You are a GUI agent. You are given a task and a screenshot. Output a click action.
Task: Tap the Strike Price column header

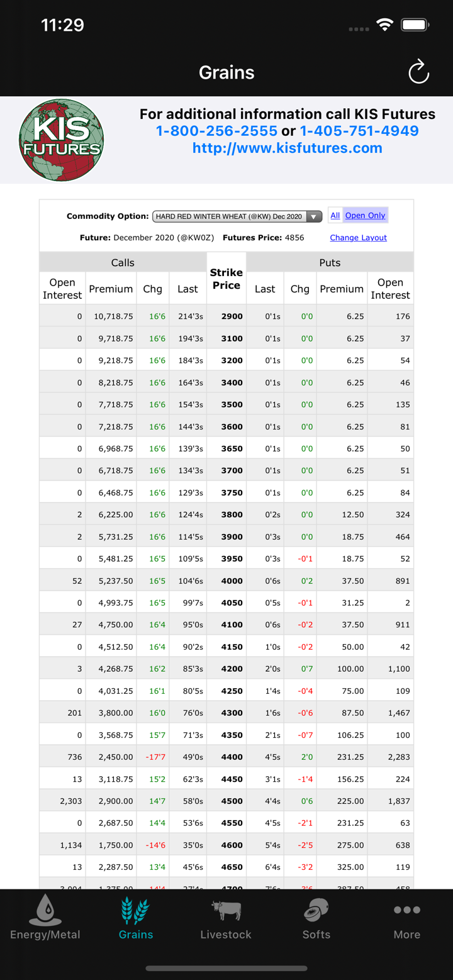[x=226, y=279]
